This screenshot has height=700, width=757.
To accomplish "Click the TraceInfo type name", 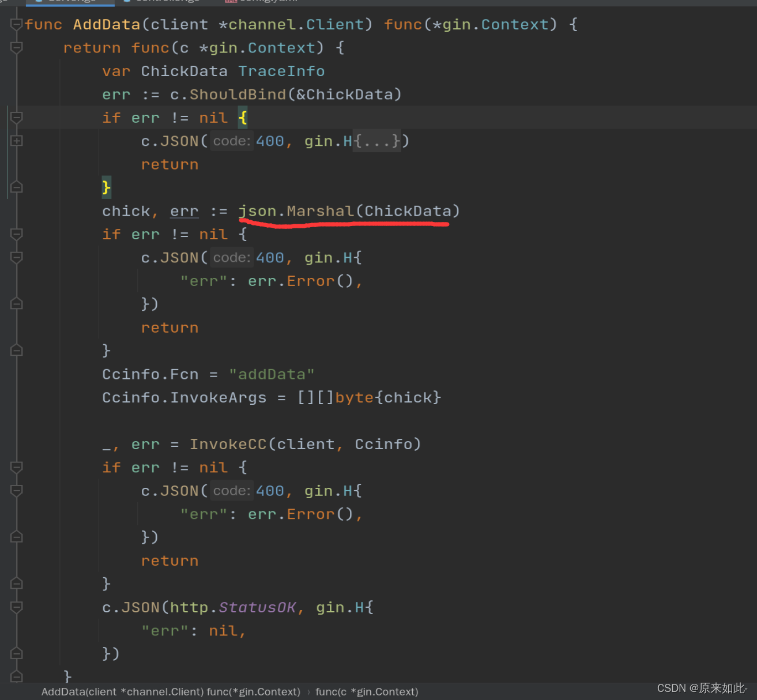I will pos(281,71).
